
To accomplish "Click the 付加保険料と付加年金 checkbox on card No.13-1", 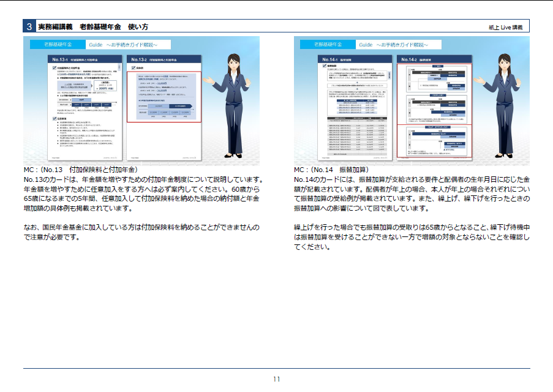I will coord(53,67).
